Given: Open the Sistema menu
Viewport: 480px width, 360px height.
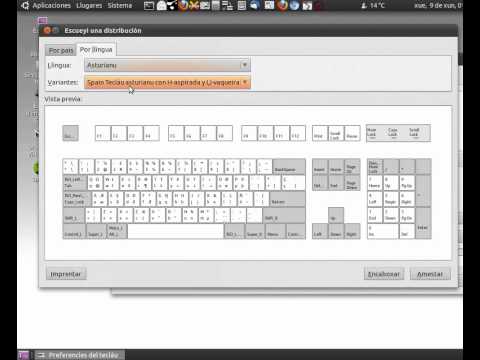Looking at the screenshot, I should [x=120, y=6].
